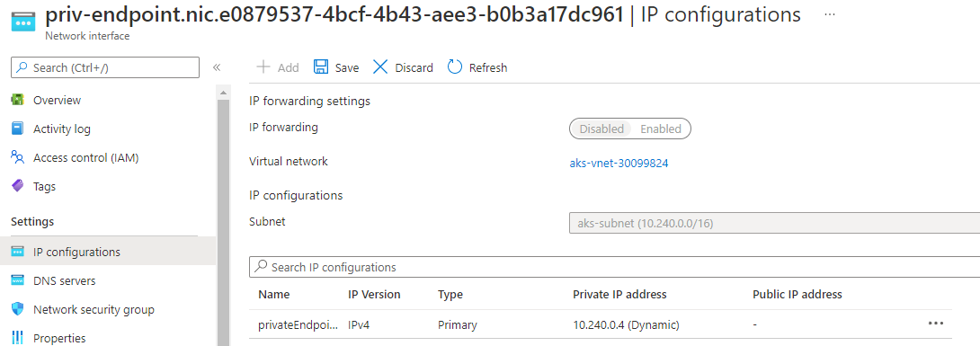Screen dimensions: 980x346
Task: Open the aks-vnet-30099824 virtual network link
Action: (619, 164)
